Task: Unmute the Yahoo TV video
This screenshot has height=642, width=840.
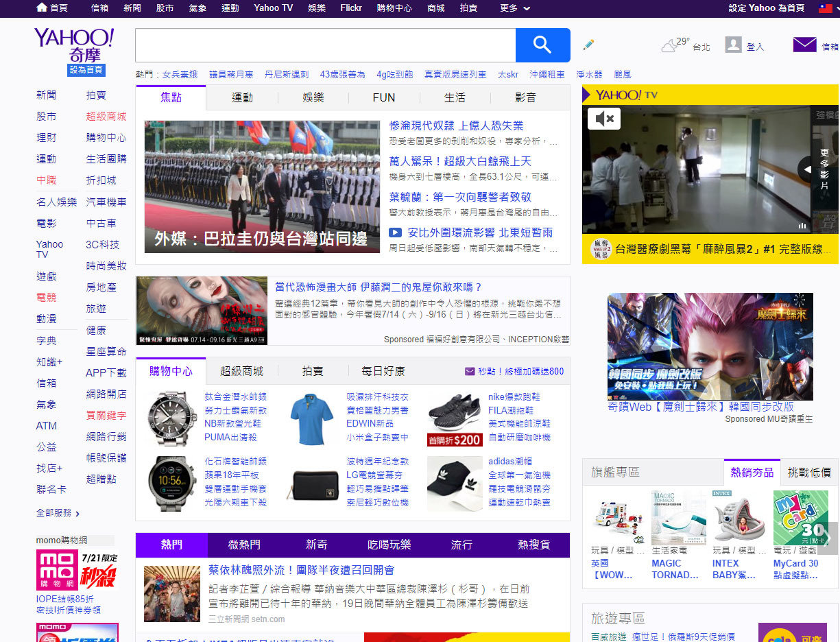Action: (604, 119)
